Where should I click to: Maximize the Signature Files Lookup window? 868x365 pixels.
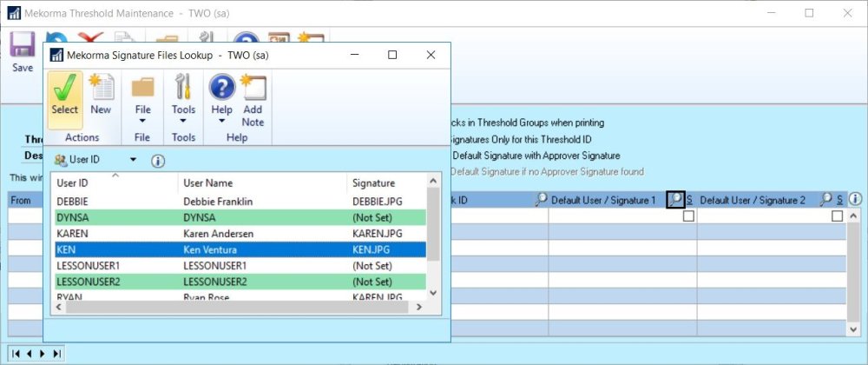[x=392, y=55]
